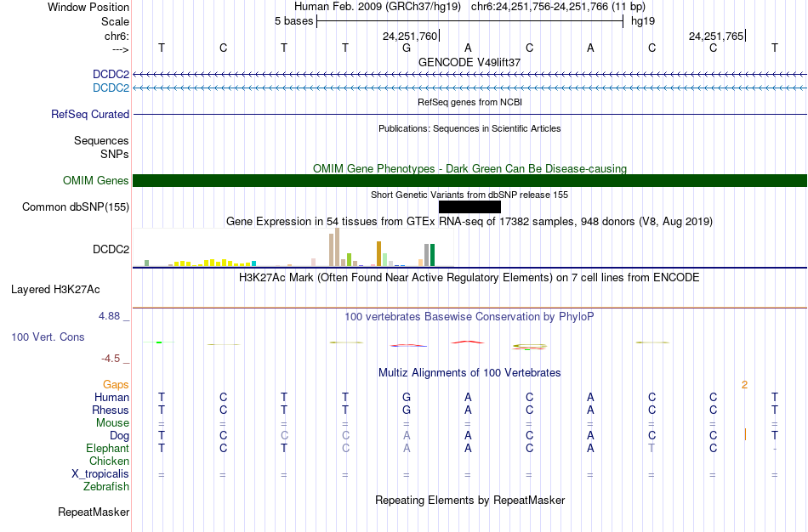This screenshot has height=532, width=808.
Task: Click the orange gap count 2
Action: [x=744, y=385]
